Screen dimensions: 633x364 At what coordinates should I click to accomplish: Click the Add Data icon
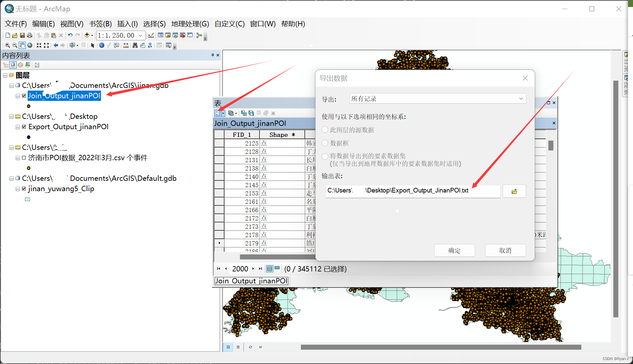[x=87, y=35]
